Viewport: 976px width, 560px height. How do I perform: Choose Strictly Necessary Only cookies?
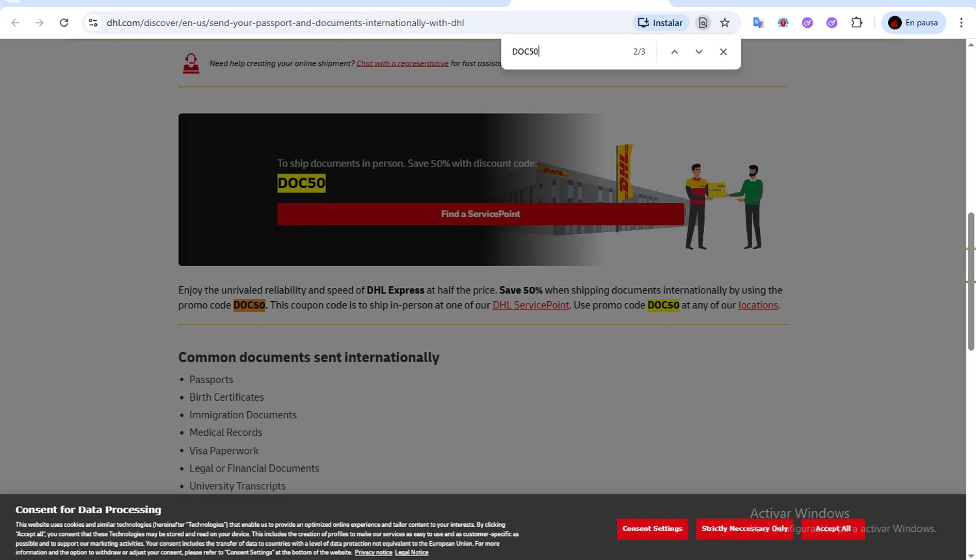tap(744, 529)
